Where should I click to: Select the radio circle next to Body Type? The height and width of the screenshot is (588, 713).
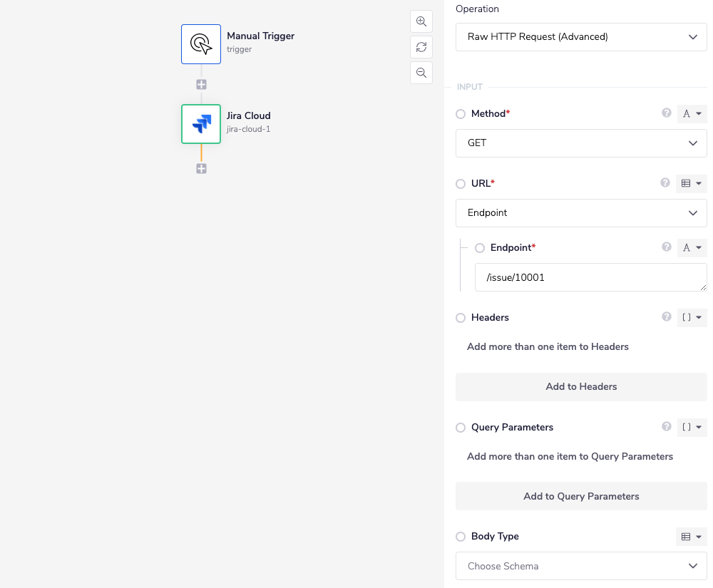tap(461, 536)
